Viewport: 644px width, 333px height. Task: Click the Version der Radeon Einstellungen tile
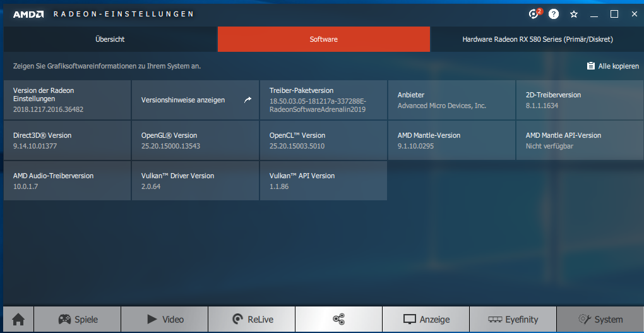coord(68,100)
